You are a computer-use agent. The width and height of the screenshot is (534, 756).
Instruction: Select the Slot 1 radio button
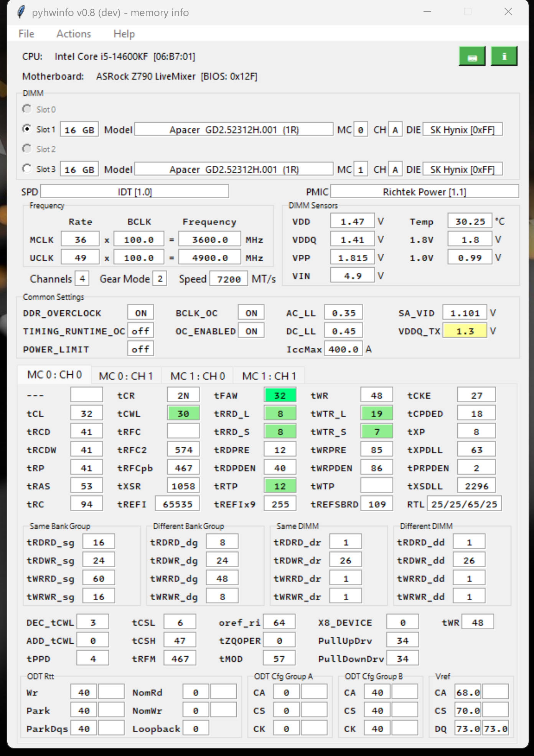tap(27, 129)
